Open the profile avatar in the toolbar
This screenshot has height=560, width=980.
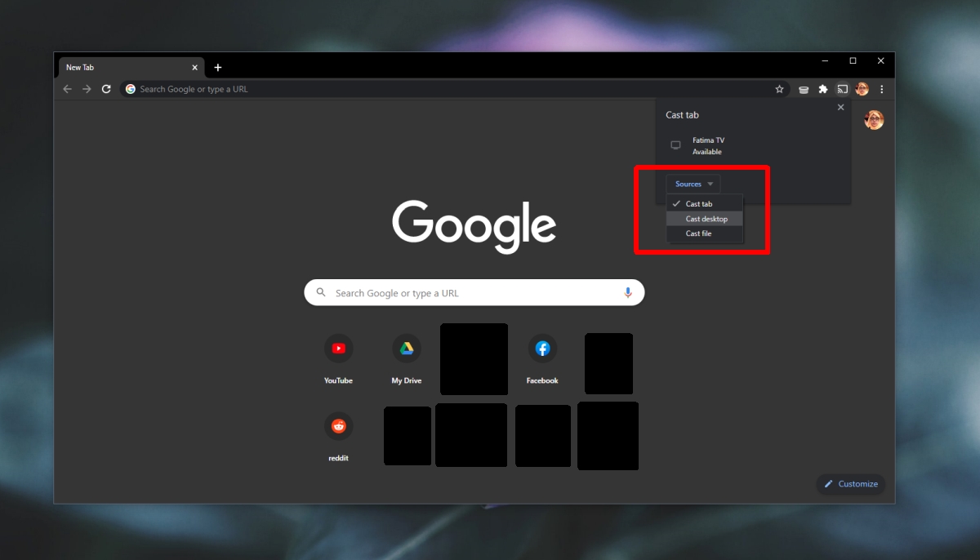tap(862, 89)
